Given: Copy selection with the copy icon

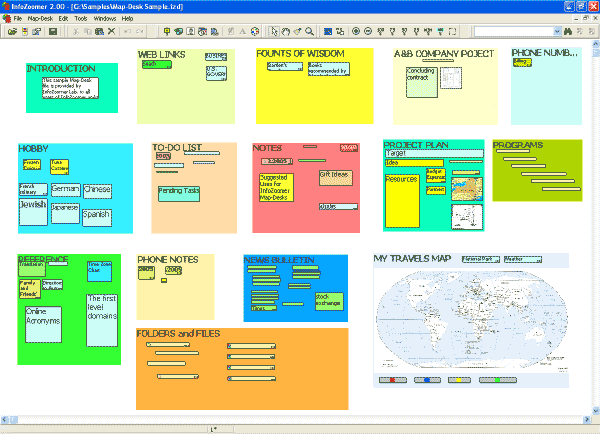Looking at the screenshot, I should point(88,31).
